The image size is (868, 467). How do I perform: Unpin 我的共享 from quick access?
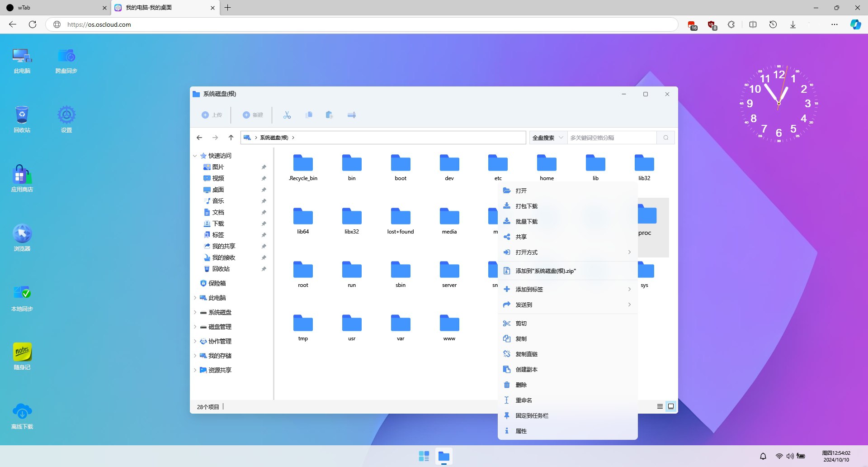264,246
